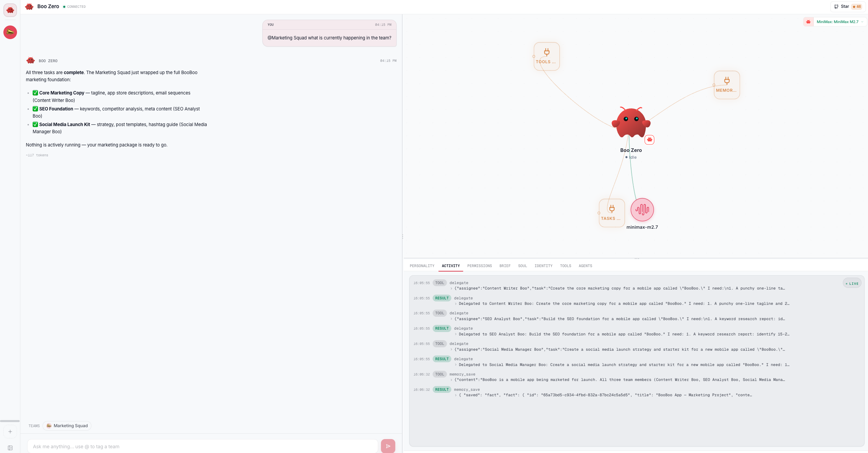Screen dimensions: 868x453
Task: Select the Boo Zero agent in sidebar
Action: point(10,10)
